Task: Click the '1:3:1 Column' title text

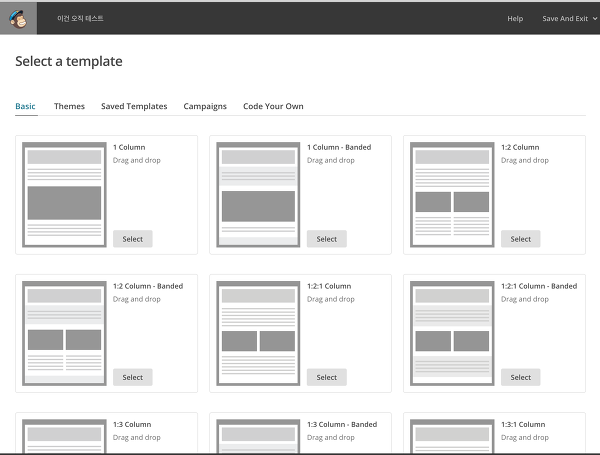Action: click(523, 424)
